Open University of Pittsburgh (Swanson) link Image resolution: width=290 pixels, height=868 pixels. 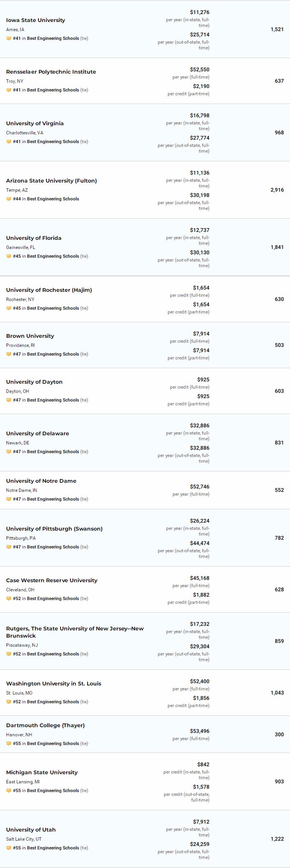click(54, 529)
